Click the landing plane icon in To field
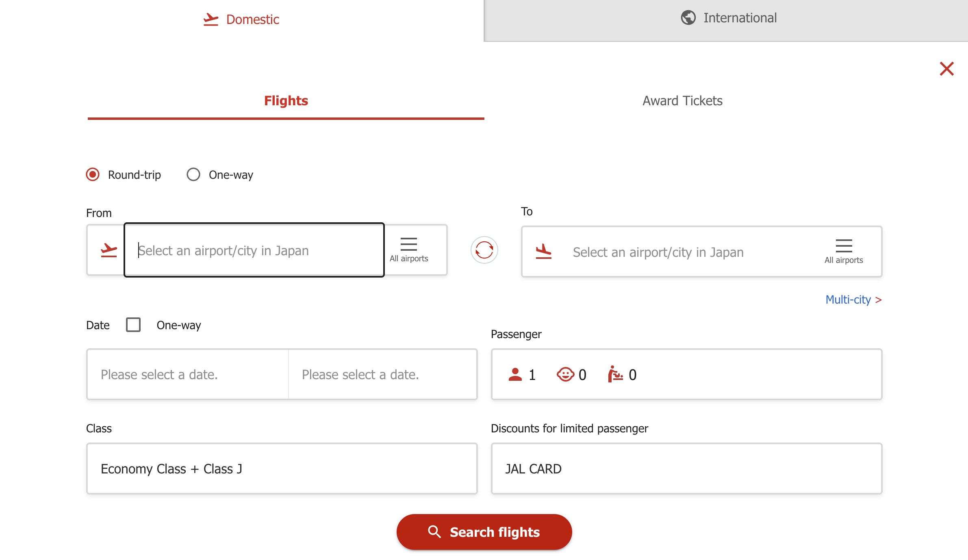This screenshot has width=968, height=560. pos(543,252)
